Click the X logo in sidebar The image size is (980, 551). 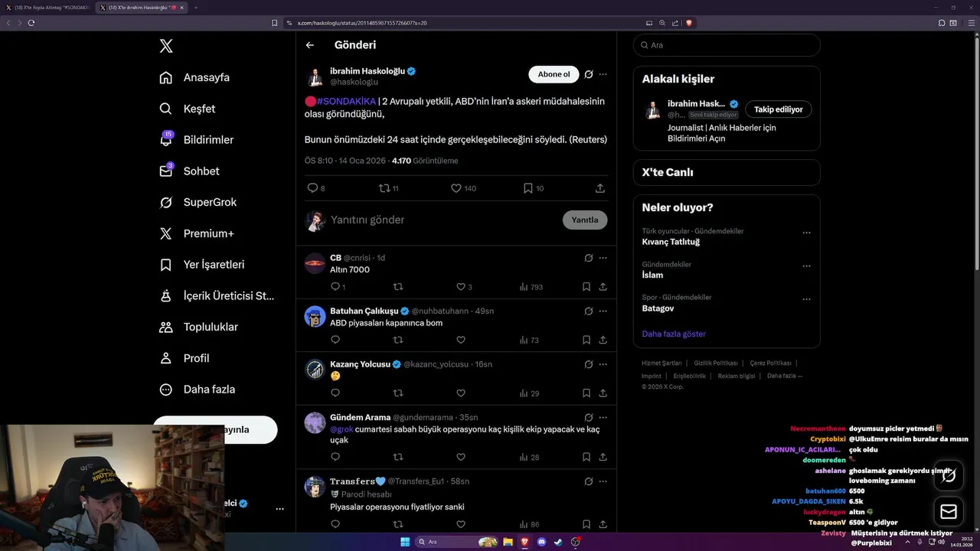point(166,46)
